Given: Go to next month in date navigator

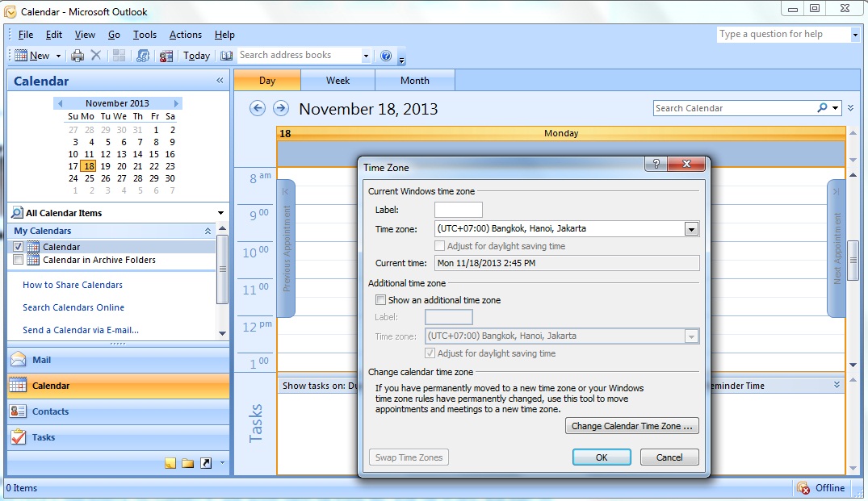Looking at the screenshot, I should click(176, 103).
